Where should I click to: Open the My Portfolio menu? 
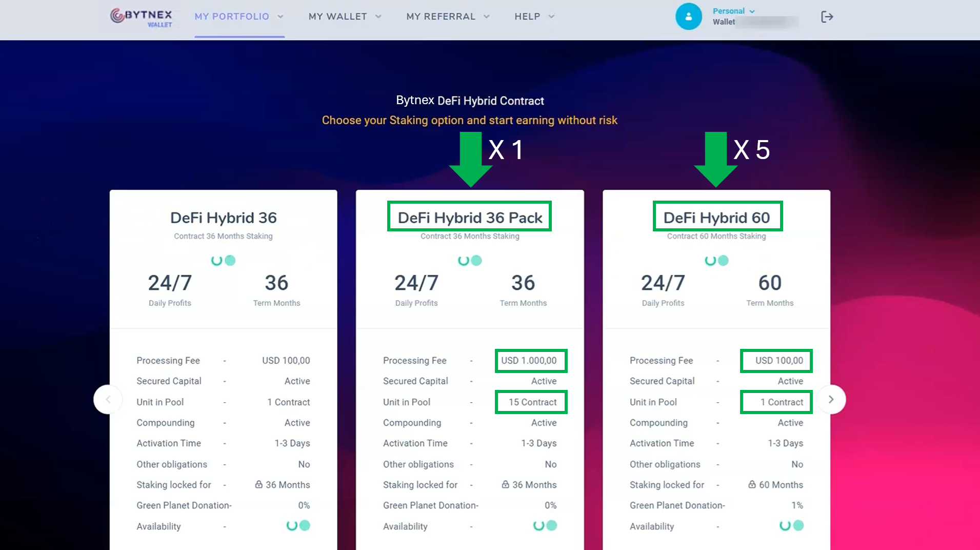(x=238, y=17)
